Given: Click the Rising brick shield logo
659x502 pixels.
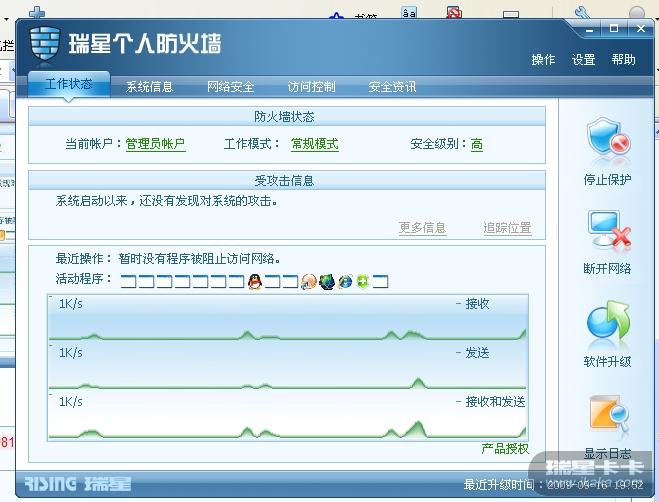Looking at the screenshot, I should 45,44.
